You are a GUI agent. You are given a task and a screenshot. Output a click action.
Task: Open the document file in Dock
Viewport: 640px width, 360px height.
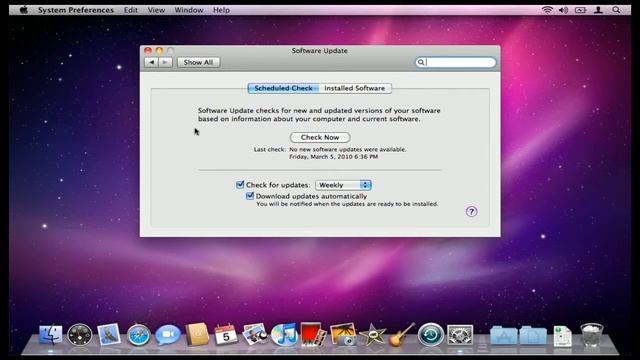click(562, 336)
